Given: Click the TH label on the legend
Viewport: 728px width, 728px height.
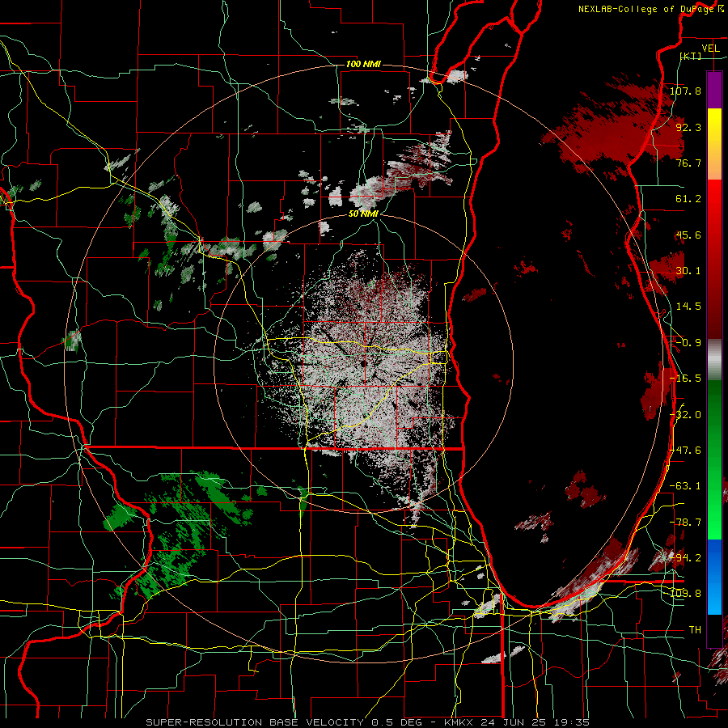Looking at the screenshot, I should click(695, 630).
